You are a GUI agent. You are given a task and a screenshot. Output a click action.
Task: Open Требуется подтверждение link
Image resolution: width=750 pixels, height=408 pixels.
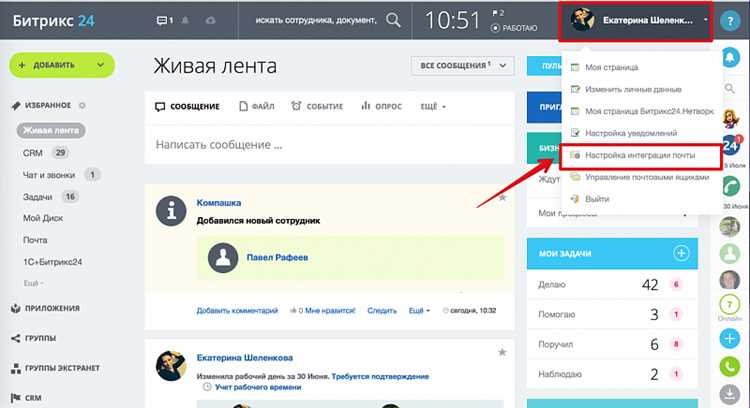click(x=380, y=376)
